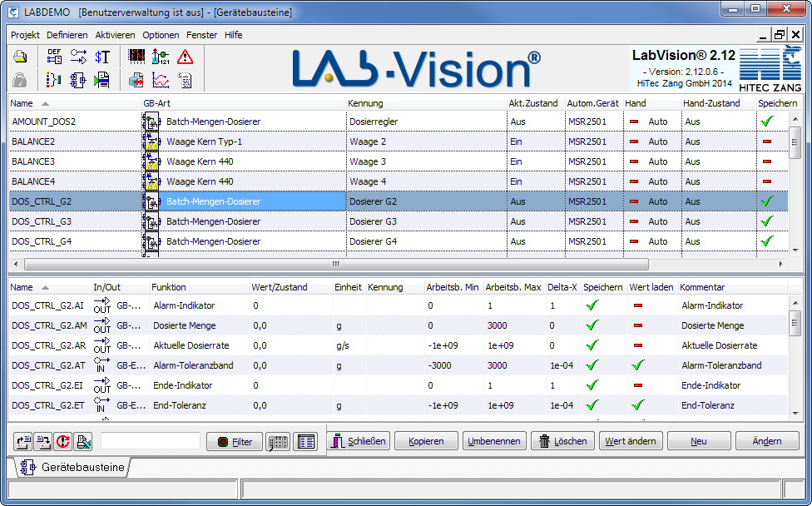This screenshot has height=506, width=812.
Task: Sort lower table by Name column header
Action: pyautogui.click(x=50, y=287)
